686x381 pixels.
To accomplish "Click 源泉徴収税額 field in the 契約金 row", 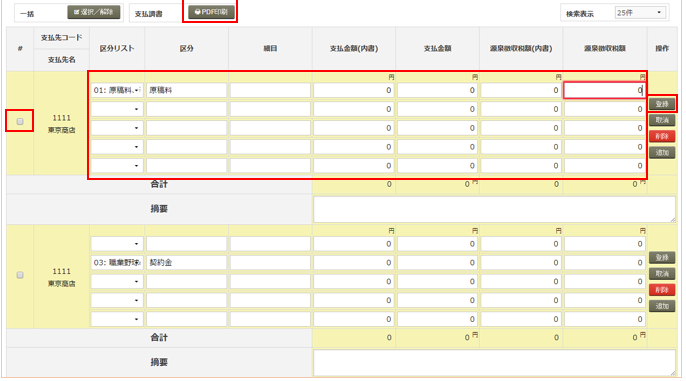I will 605,262.
